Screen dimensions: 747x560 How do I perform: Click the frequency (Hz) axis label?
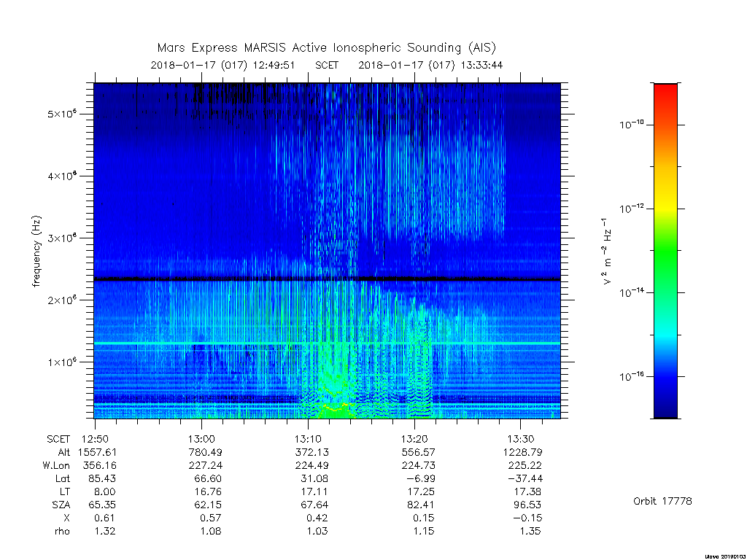tap(36, 251)
